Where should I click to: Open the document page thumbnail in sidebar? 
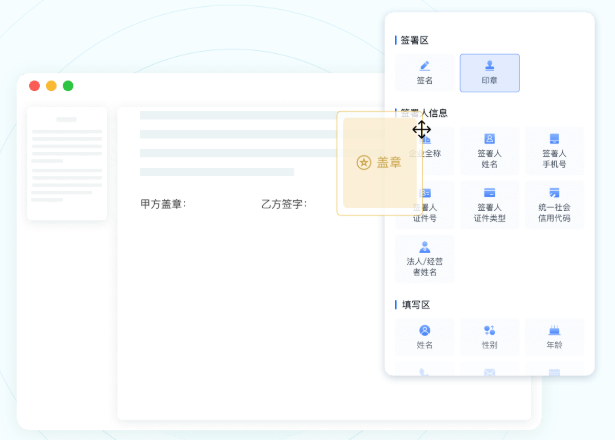pos(67,163)
